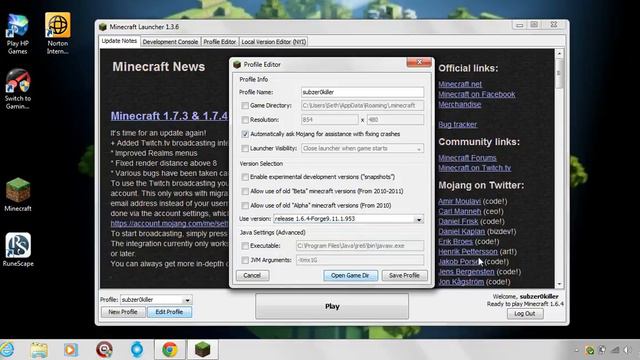Open the Local Version Editor (NYI) tab
Viewport: 640px width, 360px height.
pyautogui.click(x=273, y=42)
